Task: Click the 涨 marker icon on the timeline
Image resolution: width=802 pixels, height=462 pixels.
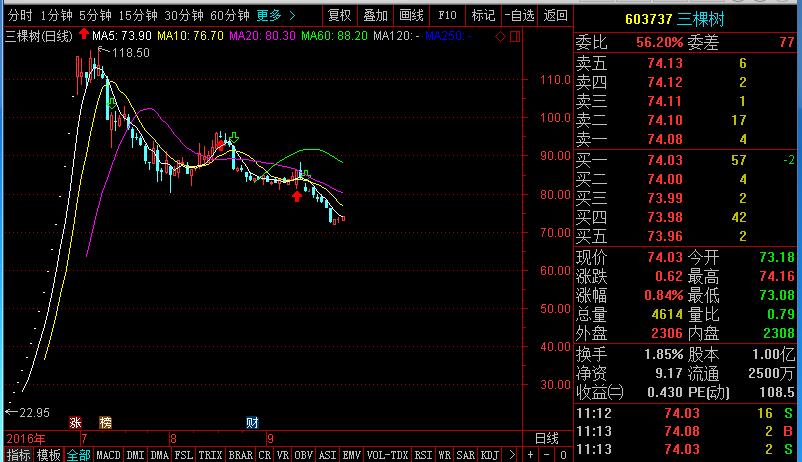Action: click(x=74, y=423)
